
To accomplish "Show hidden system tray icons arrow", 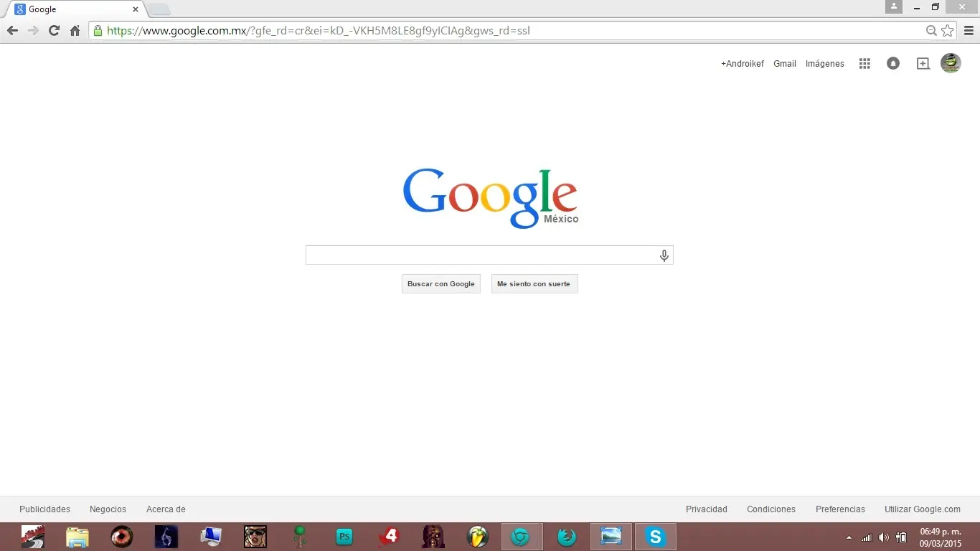I will coord(849,537).
